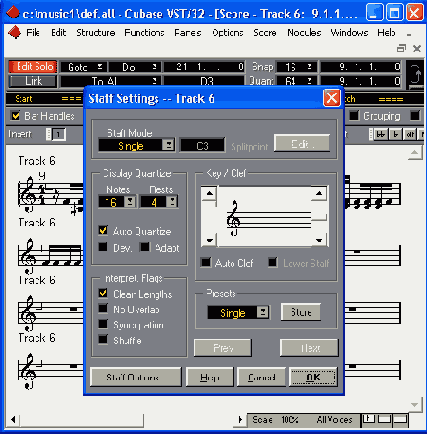
Task: Enable Syncopation checkbox
Action: pos(103,324)
